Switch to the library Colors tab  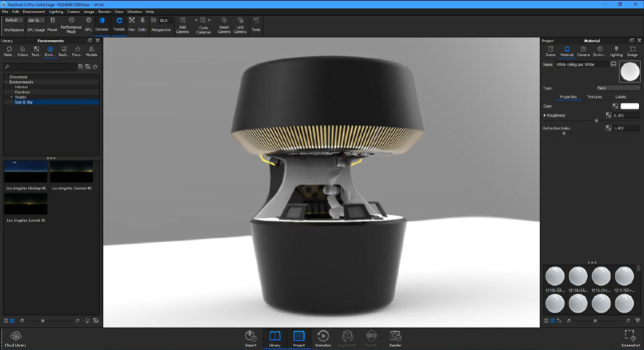pos(23,52)
